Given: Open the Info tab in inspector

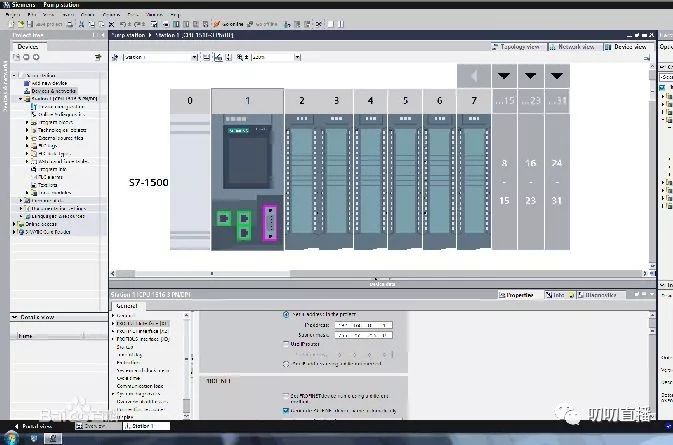Looking at the screenshot, I should 557,295.
